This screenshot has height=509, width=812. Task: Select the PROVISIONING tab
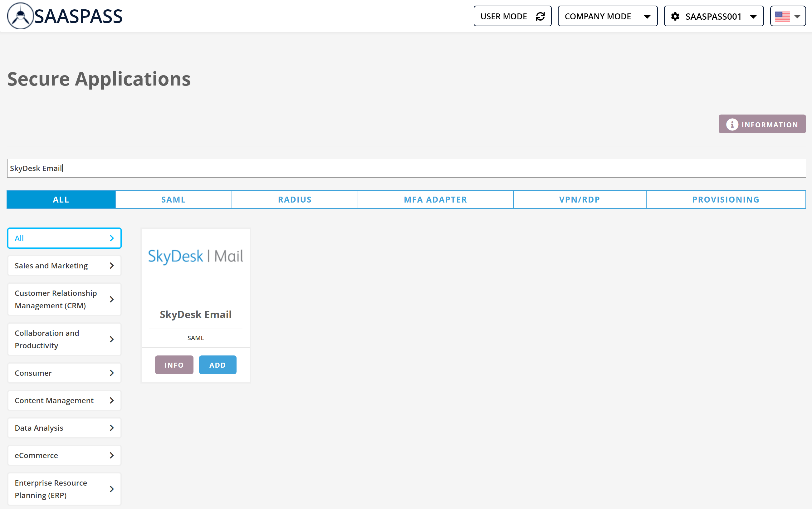[726, 199]
